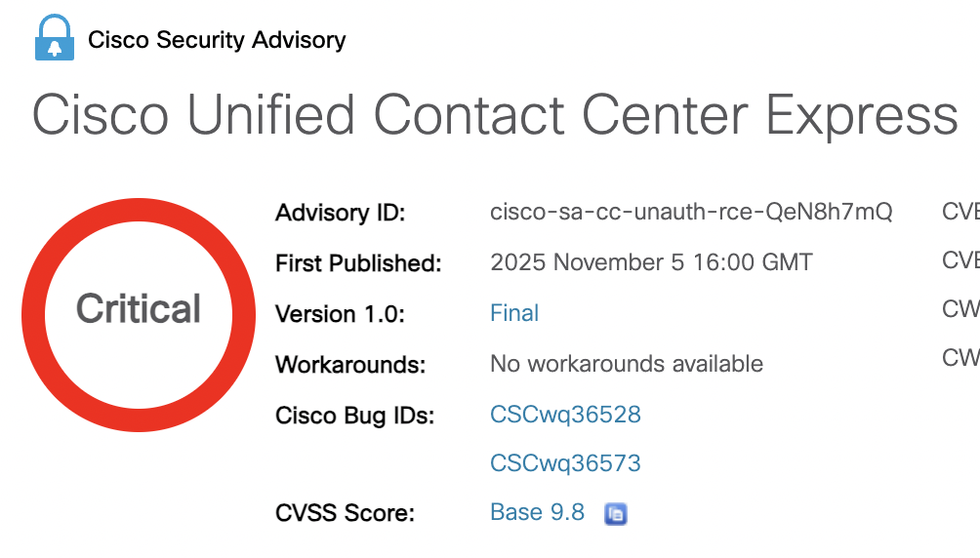The width and height of the screenshot is (980, 558).
Task: Click the CVSS Score label
Action: (345, 513)
